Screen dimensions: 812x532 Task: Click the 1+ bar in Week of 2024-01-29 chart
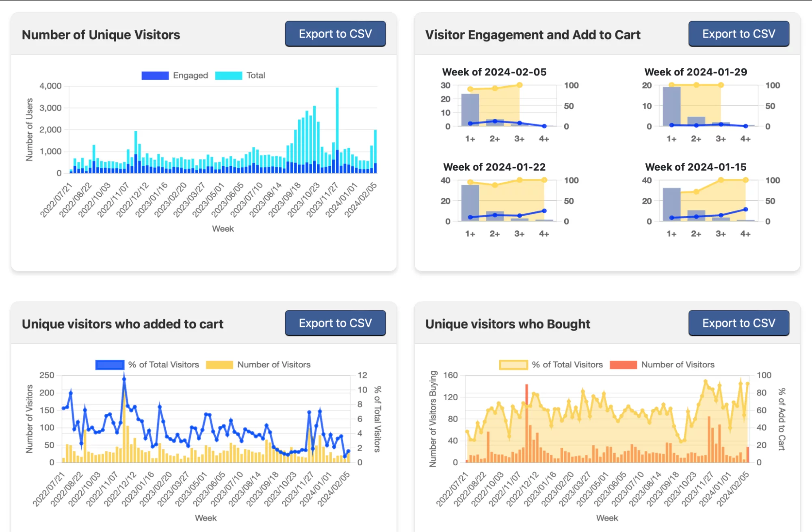671,106
